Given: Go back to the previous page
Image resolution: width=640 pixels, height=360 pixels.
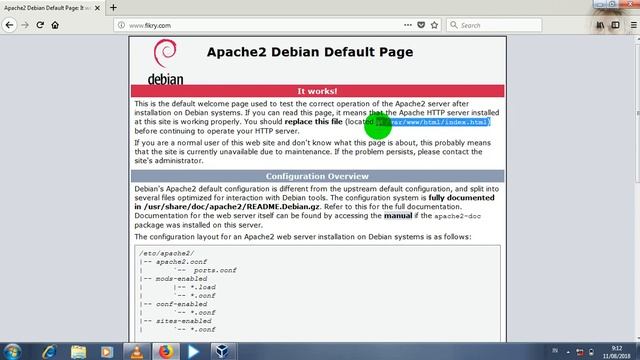Looking at the screenshot, I should pos(9,25).
